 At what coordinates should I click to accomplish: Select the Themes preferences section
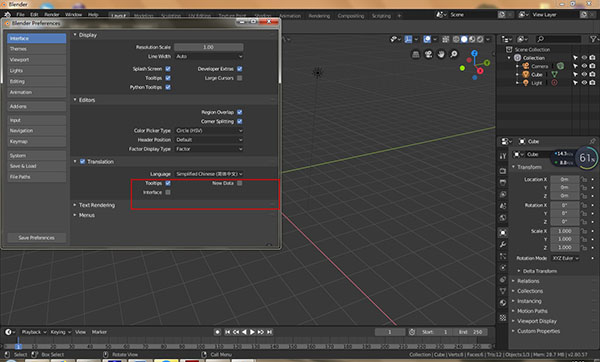pyautogui.click(x=36, y=49)
